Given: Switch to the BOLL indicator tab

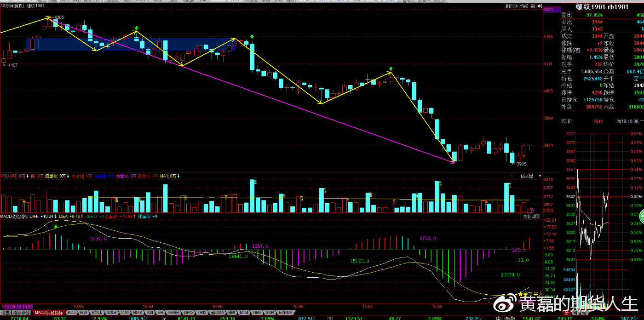Looking at the screenshot, I should point(97,312).
